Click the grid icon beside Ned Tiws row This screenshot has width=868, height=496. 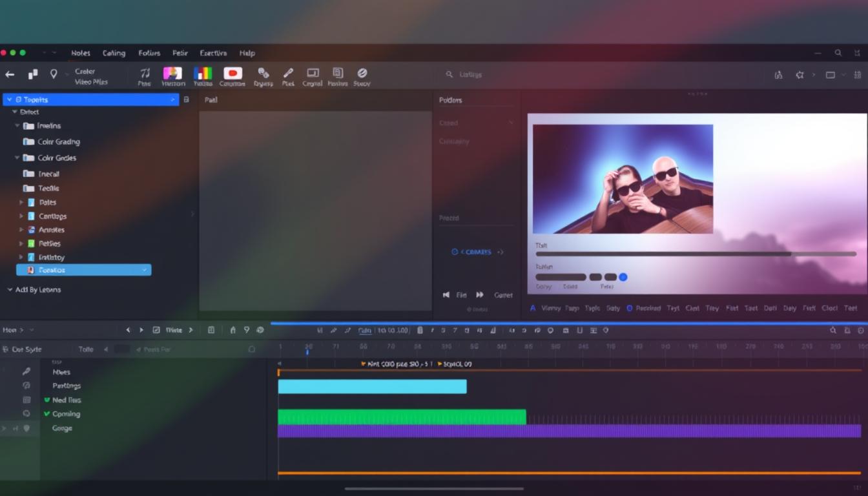coord(26,400)
